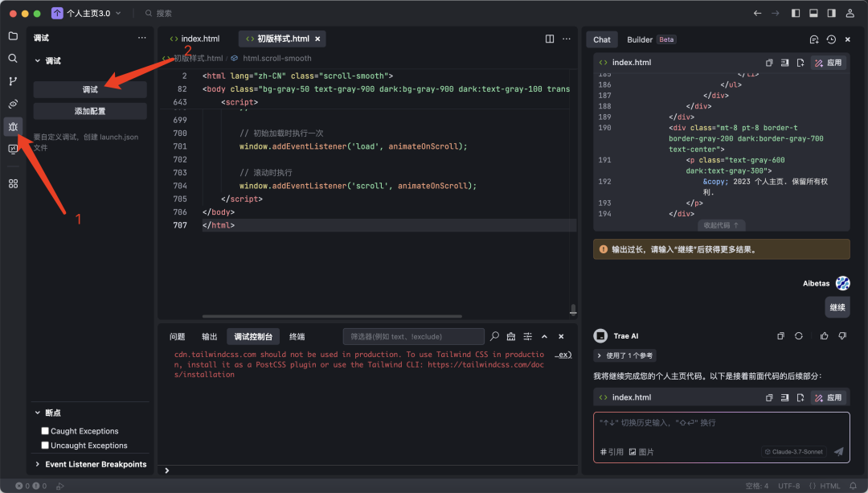Insert upper index.html code at cursor

point(784,63)
